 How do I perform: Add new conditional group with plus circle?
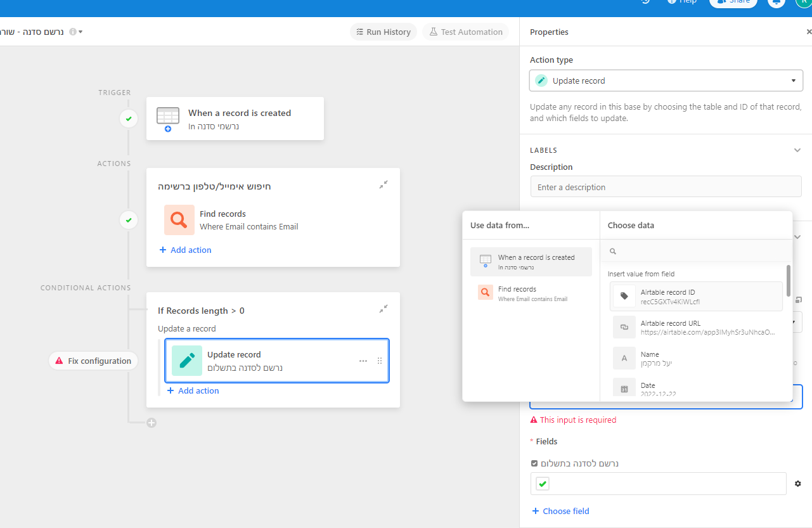(151, 423)
